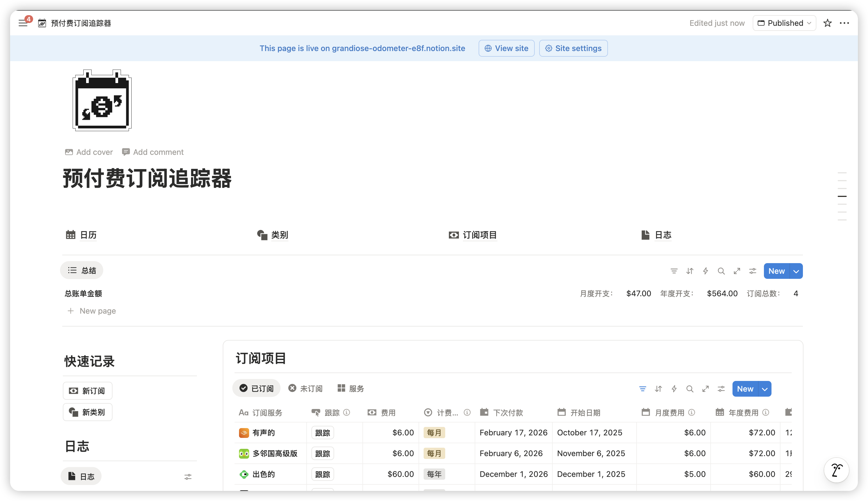Click the 月度费用 column header

(673, 413)
